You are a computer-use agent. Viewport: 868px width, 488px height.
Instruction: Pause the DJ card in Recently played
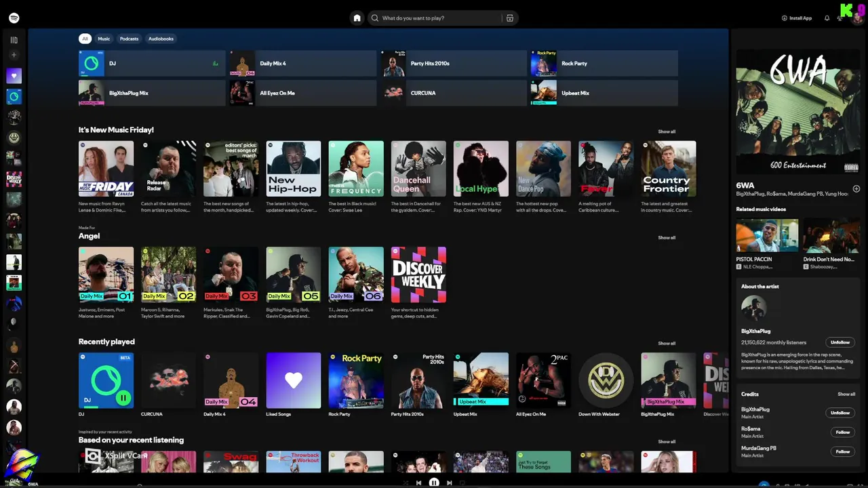123,398
